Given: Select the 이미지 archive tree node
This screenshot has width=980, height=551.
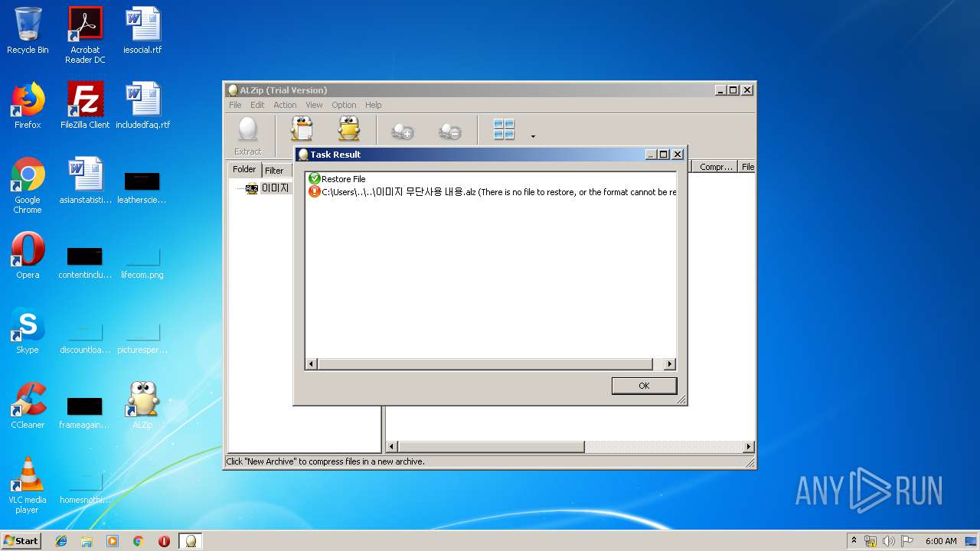Looking at the screenshot, I should point(267,188).
